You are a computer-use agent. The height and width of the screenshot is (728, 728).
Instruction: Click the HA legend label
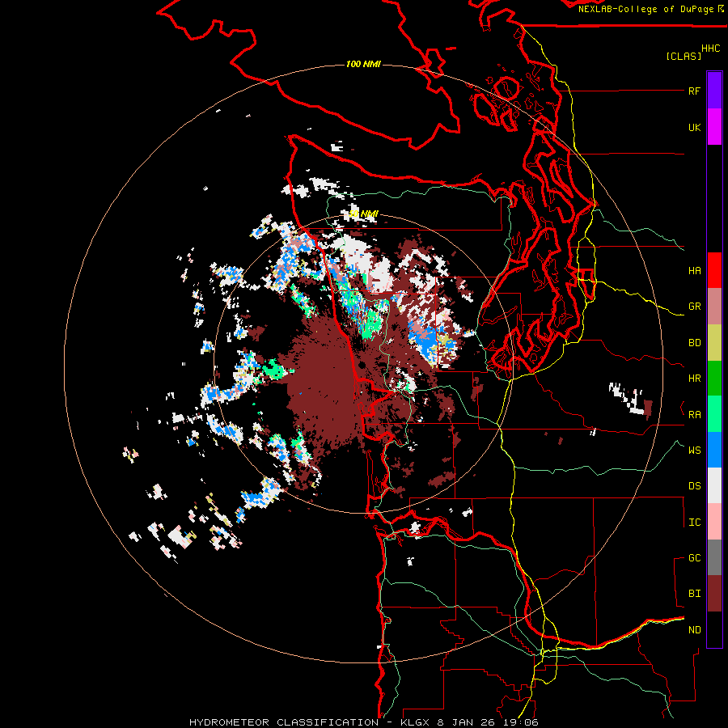point(694,271)
